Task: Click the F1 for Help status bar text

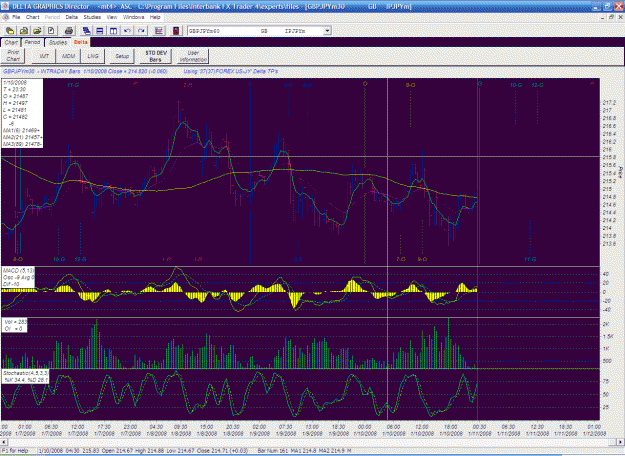Action: [17, 451]
